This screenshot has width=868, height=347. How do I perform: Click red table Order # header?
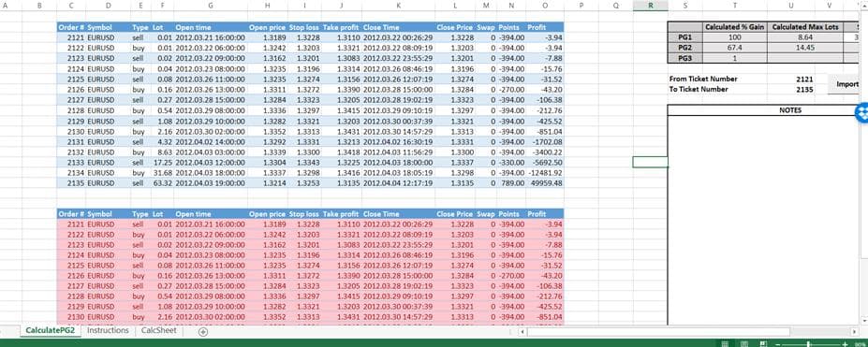coord(71,214)
